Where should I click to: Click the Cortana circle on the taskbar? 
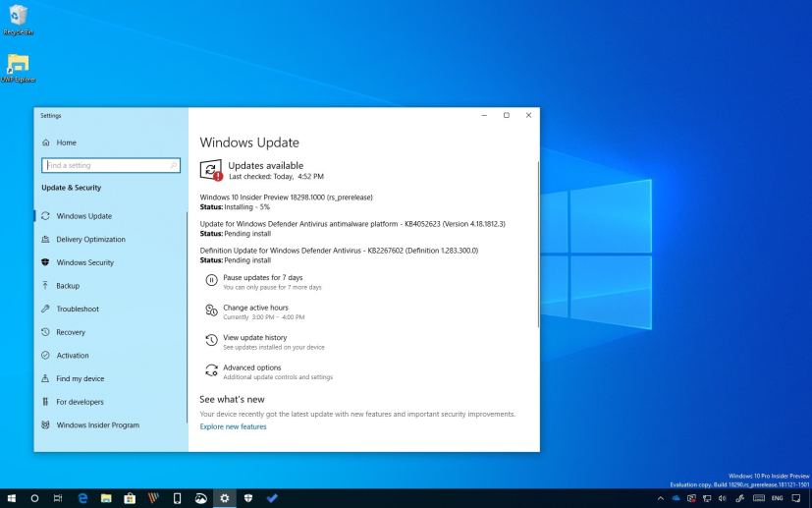pos(34,499)
